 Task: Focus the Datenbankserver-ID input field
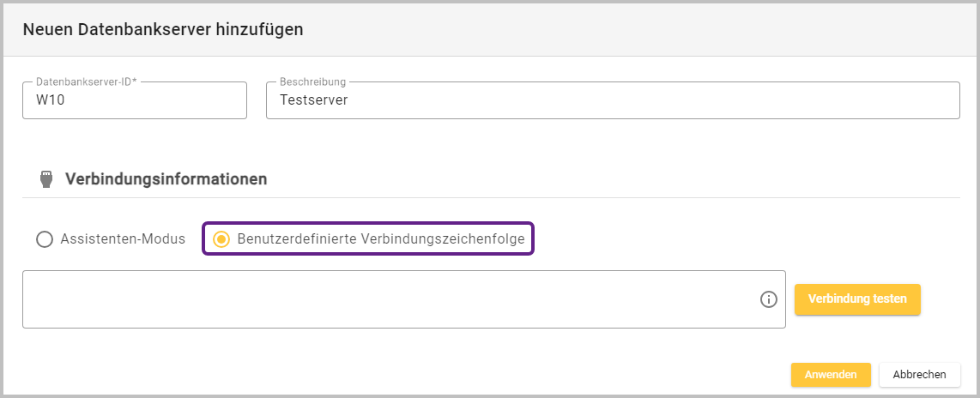click(135, 100)
